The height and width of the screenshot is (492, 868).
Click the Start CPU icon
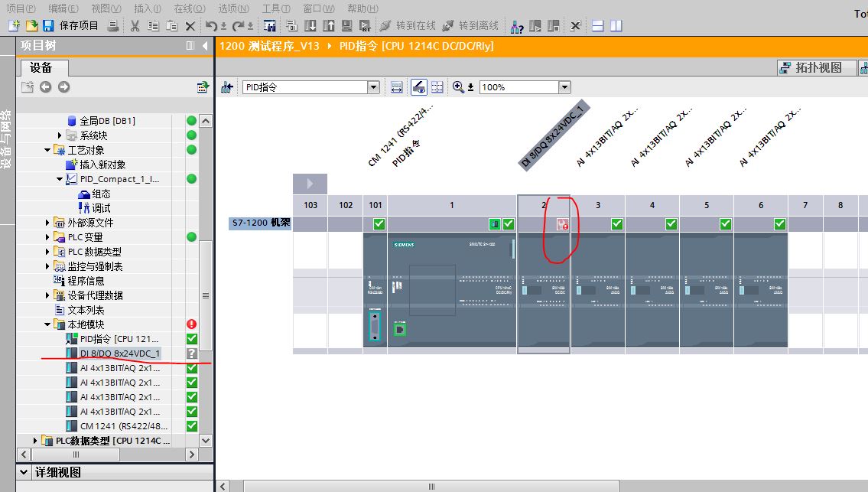[x=535, y=26]
